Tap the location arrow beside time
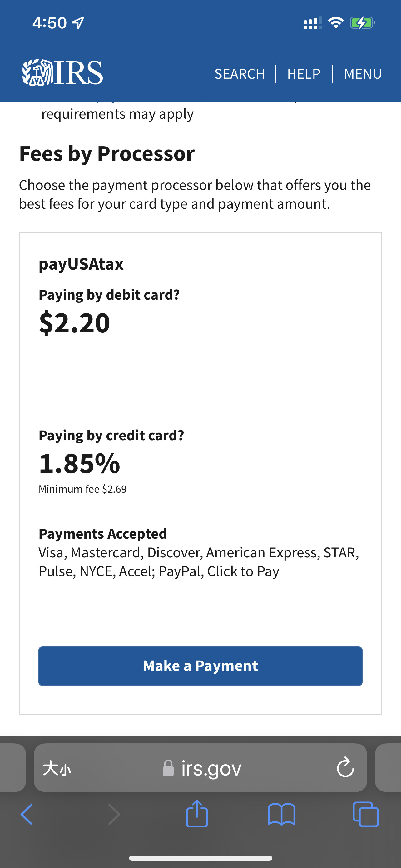Viewport: 401px width, 868px height. click(78, 23)
